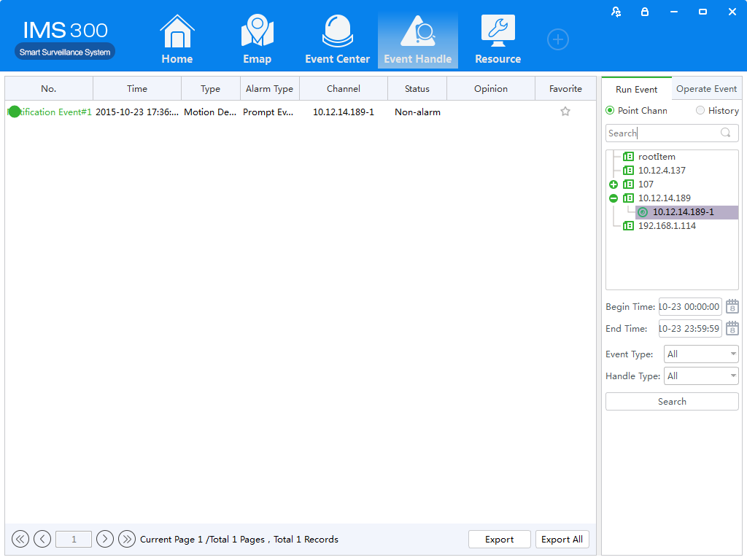
Task: Switch to the Run Event tab
Action: click(x=636, y=90)
